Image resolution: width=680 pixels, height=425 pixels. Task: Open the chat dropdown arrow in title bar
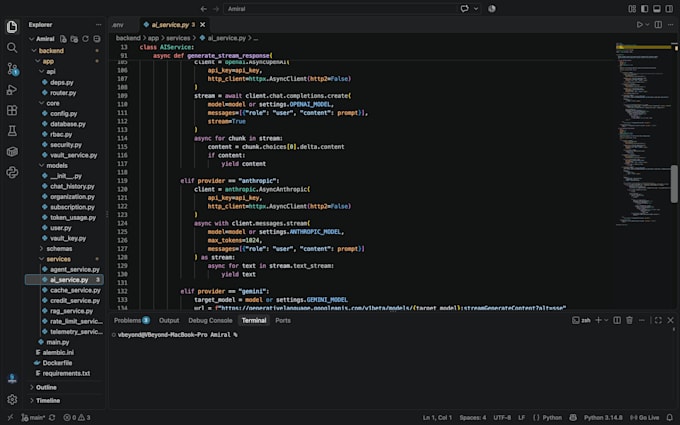(x=476, y=9)
